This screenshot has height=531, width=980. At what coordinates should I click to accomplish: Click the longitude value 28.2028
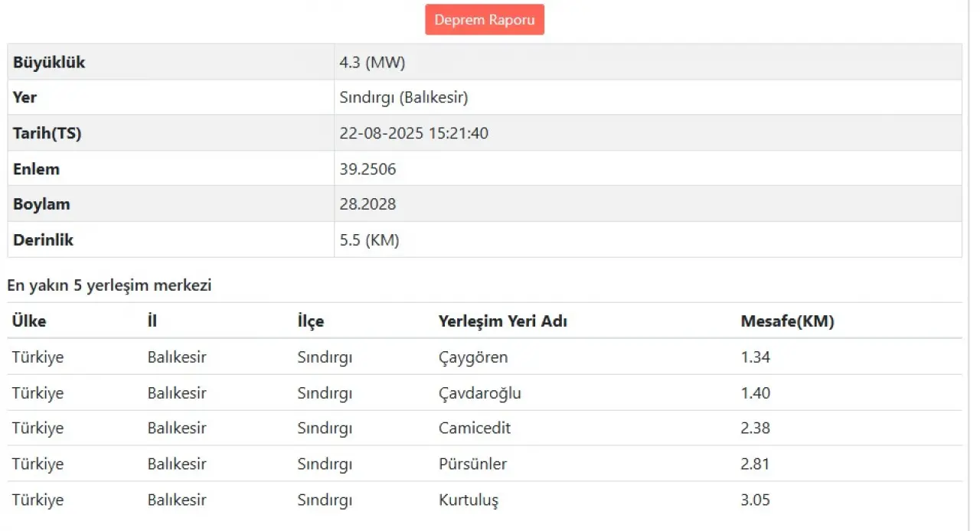point(367,204)
